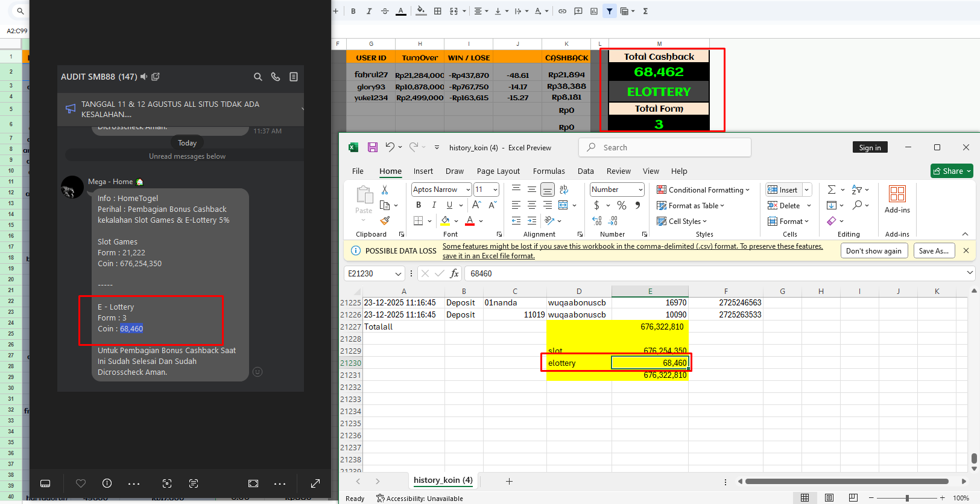Start a voice call in AUDIT SMB88 chat

click(276, 77)
